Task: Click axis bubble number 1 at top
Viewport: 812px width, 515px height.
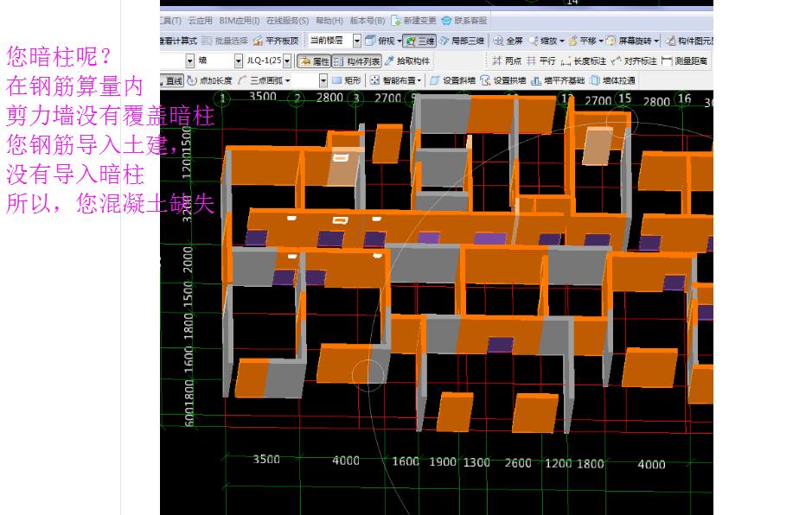Action: 223,98
